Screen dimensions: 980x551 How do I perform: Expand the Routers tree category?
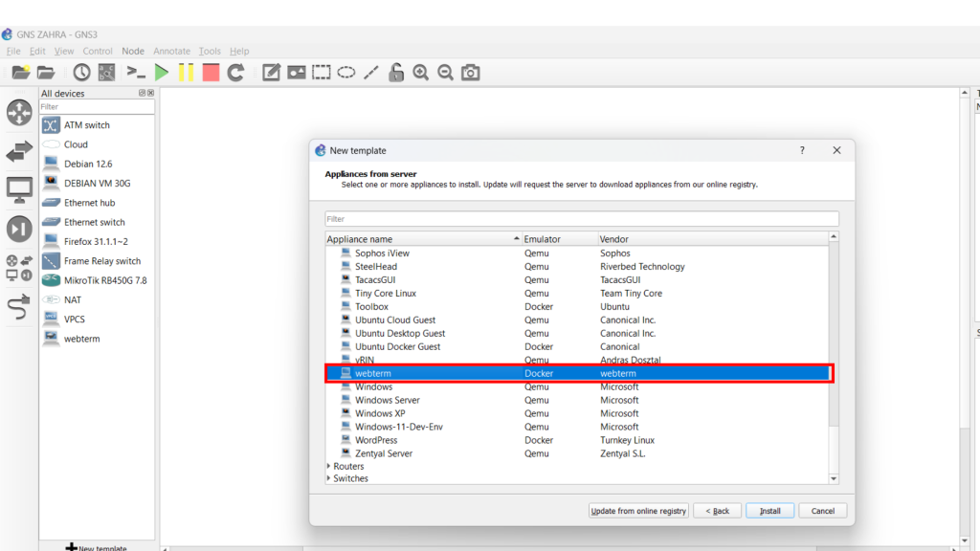329,467
